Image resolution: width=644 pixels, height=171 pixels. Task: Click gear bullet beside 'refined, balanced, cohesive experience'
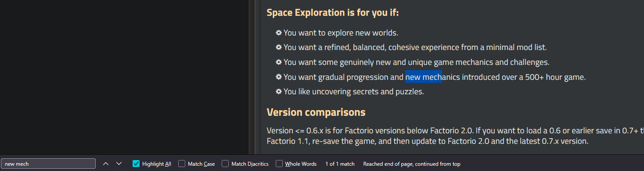[278, 47]
